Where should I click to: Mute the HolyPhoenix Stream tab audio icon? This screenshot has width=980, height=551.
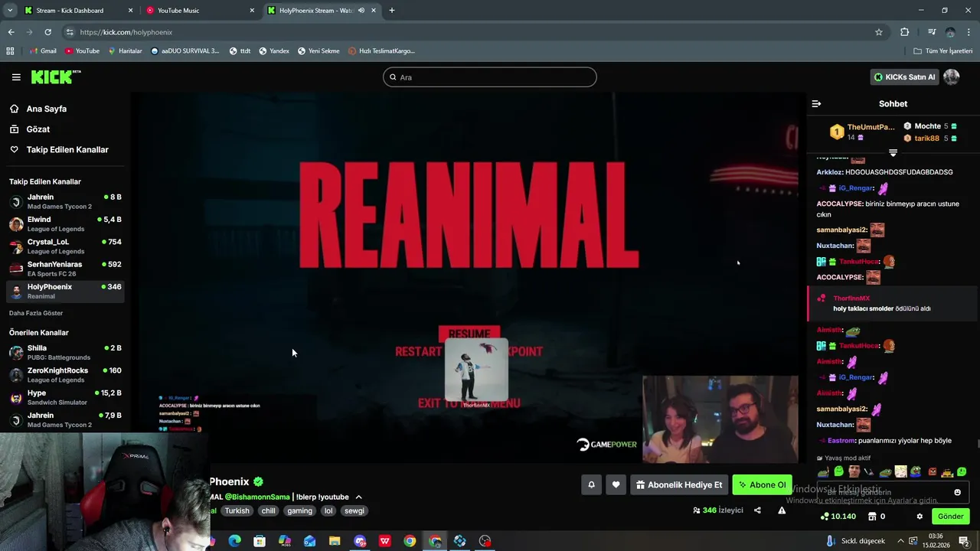pos(361,11)
